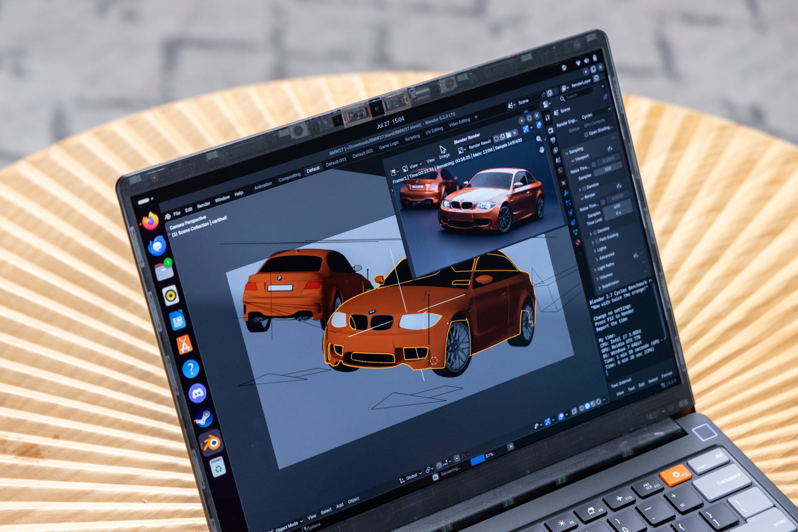Screen dimensions: 798x532
Task: Launch Discord from the dock
Action: [198, 393]
